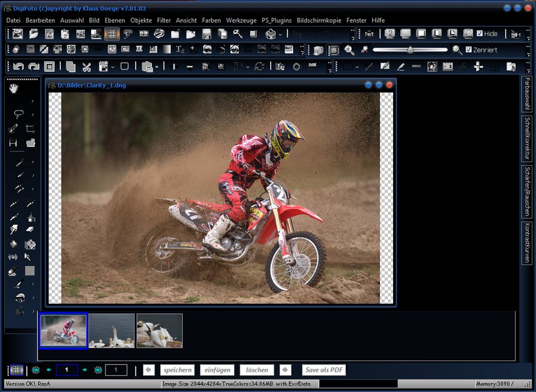Click the Redo arrow icon
Viewport: 536px width, 392px height.
pos(33,67)
